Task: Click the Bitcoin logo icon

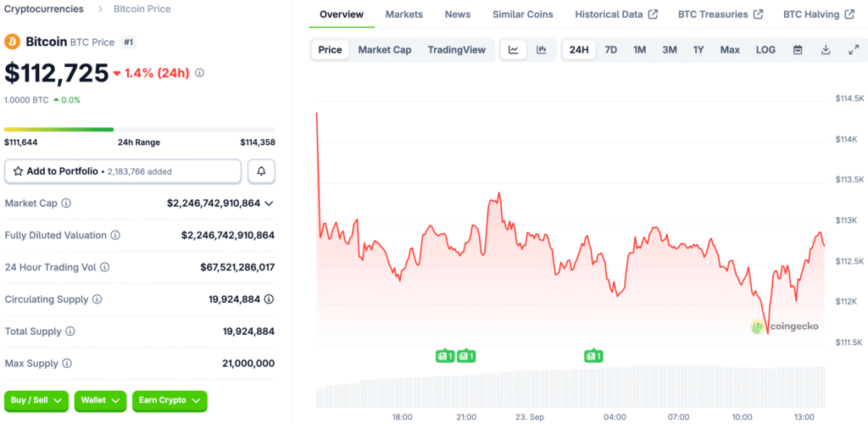Action: click(x=12, y=42)
